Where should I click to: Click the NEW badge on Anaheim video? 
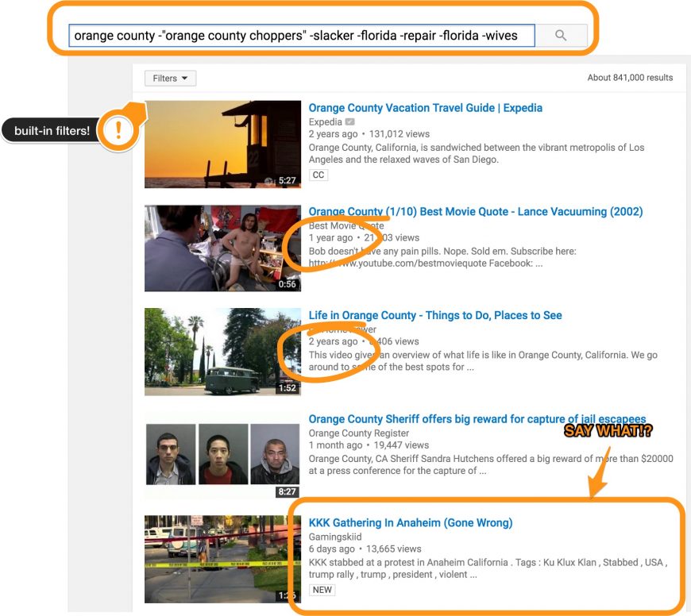tap(322, 590)
